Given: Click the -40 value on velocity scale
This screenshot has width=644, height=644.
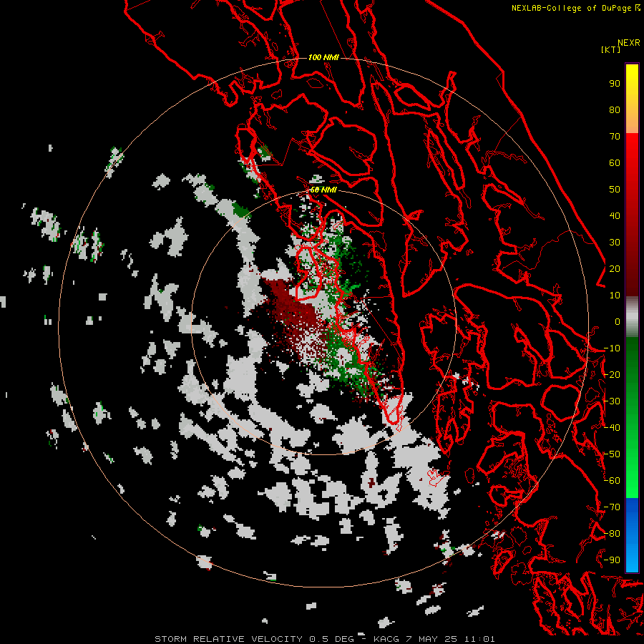Looking at the screenshot, I should click(612, 428).
